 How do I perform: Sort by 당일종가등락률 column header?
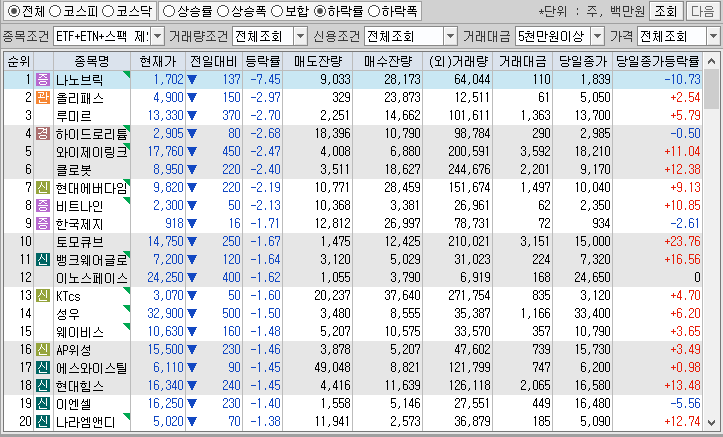click(658, 61)
